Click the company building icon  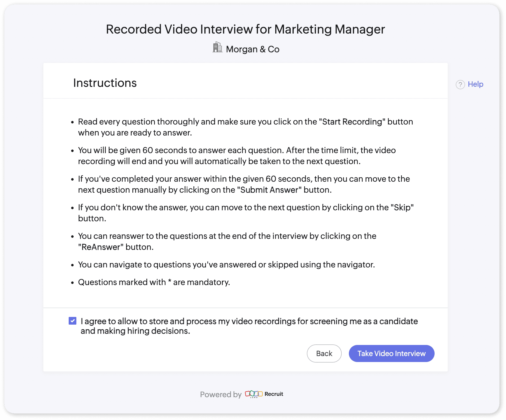coord(217,47)
